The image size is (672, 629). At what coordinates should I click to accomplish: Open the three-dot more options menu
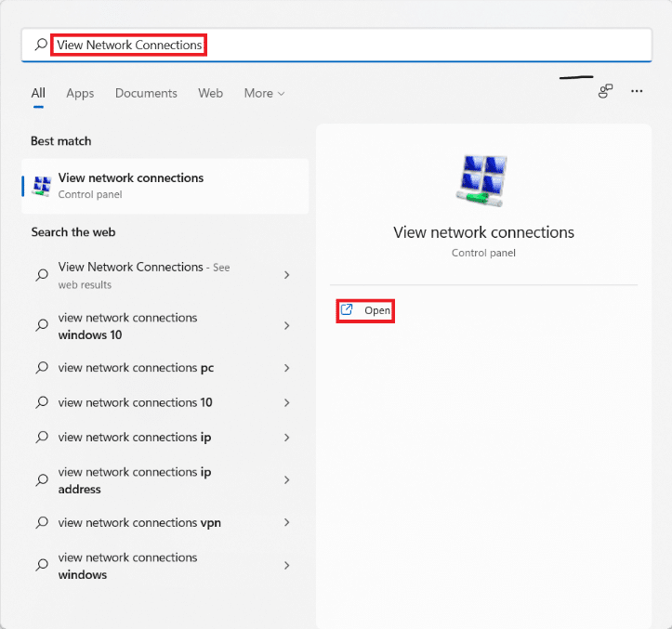(637, 91)
